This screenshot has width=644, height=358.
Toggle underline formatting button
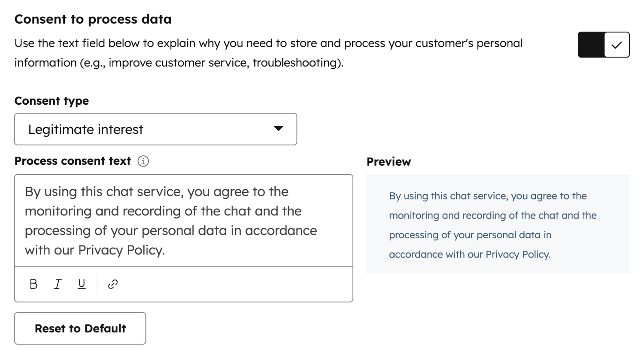coord(82,284)
